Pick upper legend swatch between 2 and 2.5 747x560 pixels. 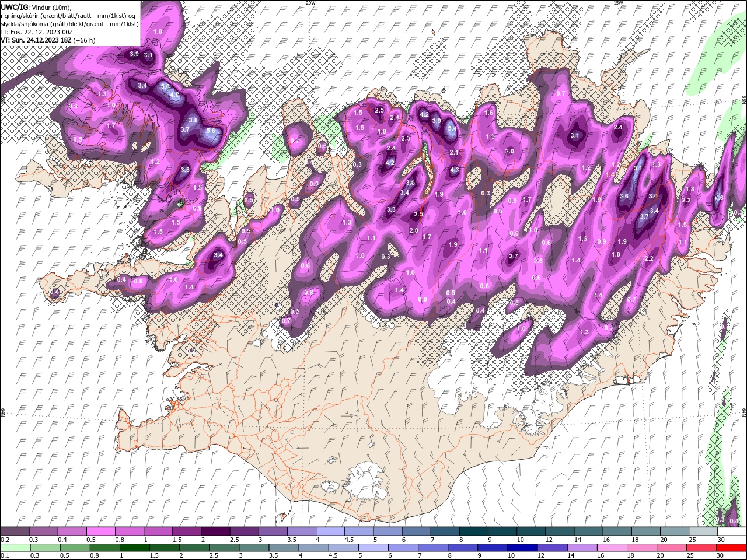[215, 531]
